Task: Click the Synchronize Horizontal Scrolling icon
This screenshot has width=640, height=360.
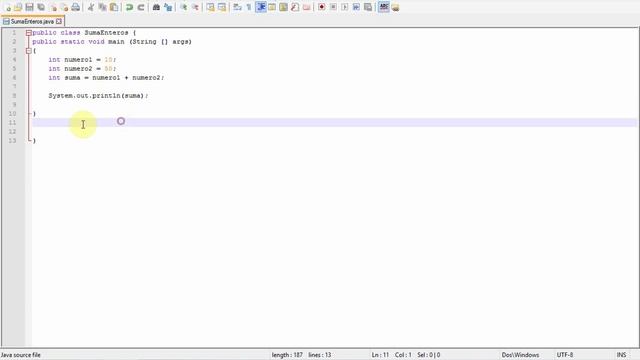Action: (222, 7)
